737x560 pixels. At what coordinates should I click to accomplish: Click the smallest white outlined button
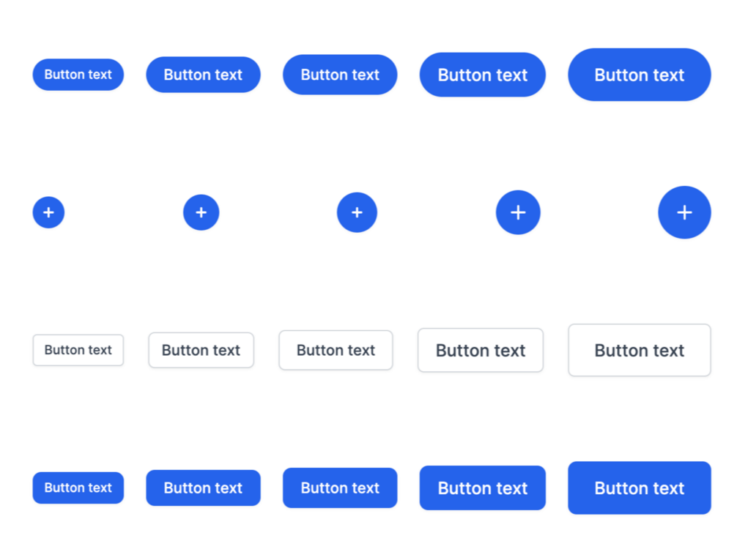click(x=78, y=350)
